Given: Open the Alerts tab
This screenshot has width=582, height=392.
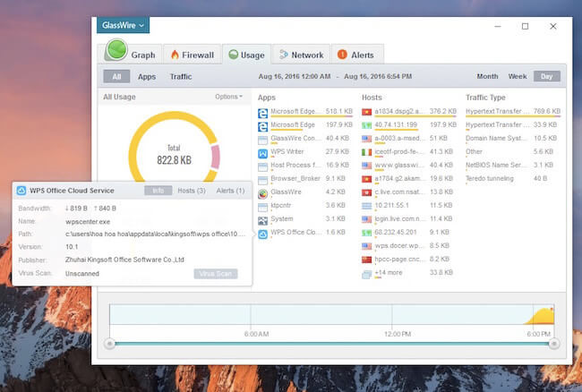Looking at the screenshot, I should coord(358,55).
